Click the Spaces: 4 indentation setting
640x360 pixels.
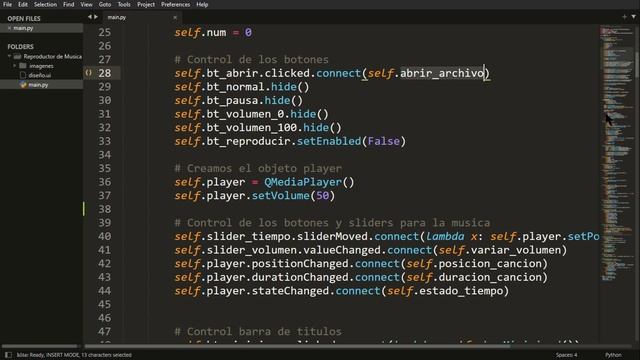566,355
